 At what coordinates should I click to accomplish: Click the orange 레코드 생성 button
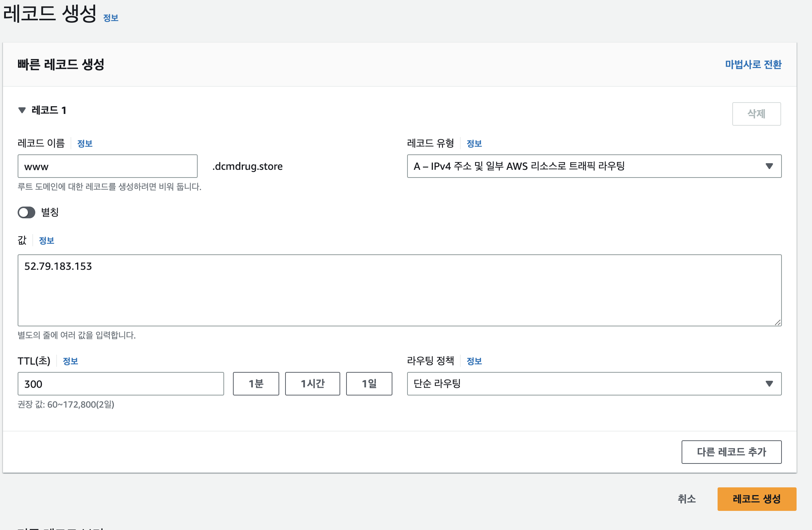click(757, 499)
